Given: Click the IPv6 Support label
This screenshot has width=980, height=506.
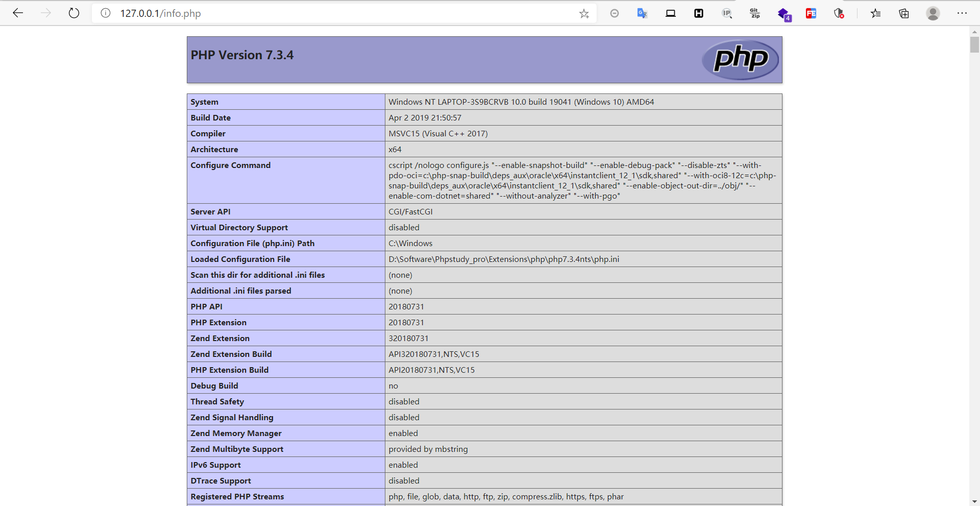Looking at the screenshot, I should pos(215,465).
